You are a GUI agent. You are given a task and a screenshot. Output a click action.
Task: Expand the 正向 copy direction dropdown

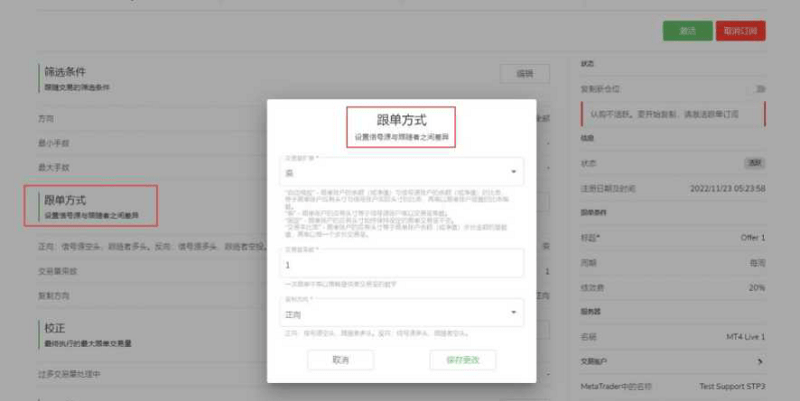(x=515, y=313)
